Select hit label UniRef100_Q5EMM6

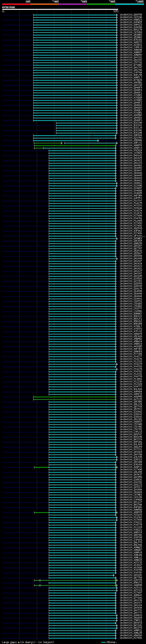pos(131,140)
